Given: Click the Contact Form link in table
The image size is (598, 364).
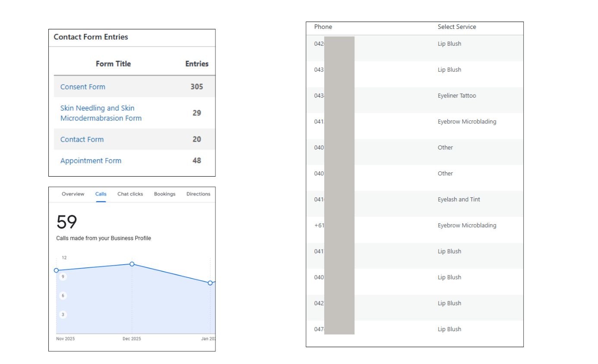Looking at the screenshot, I should [x=82, y=139].
